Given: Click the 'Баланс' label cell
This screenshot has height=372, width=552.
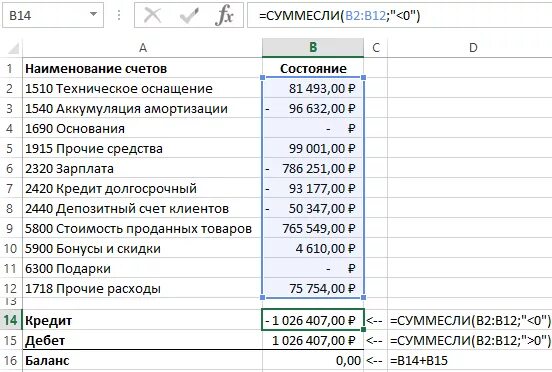Looking at the screenshot, I should tap(143, 360).
